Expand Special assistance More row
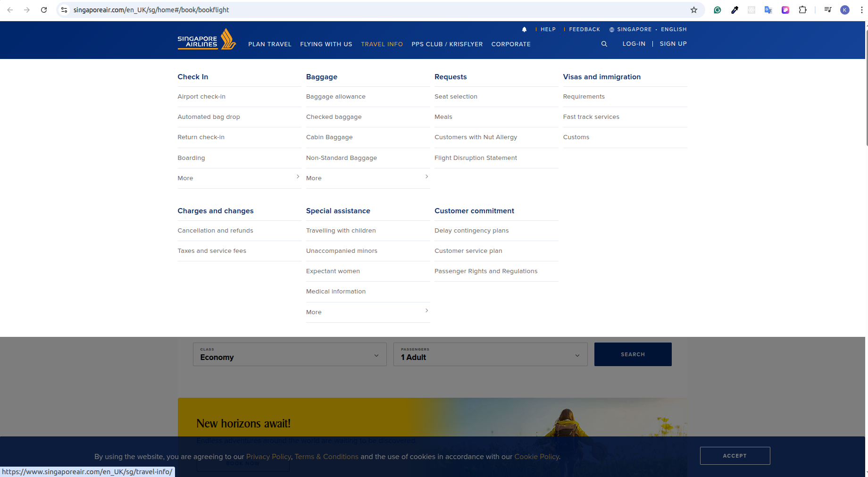Viewport: 868px width, 477px height. pos(368,312)
